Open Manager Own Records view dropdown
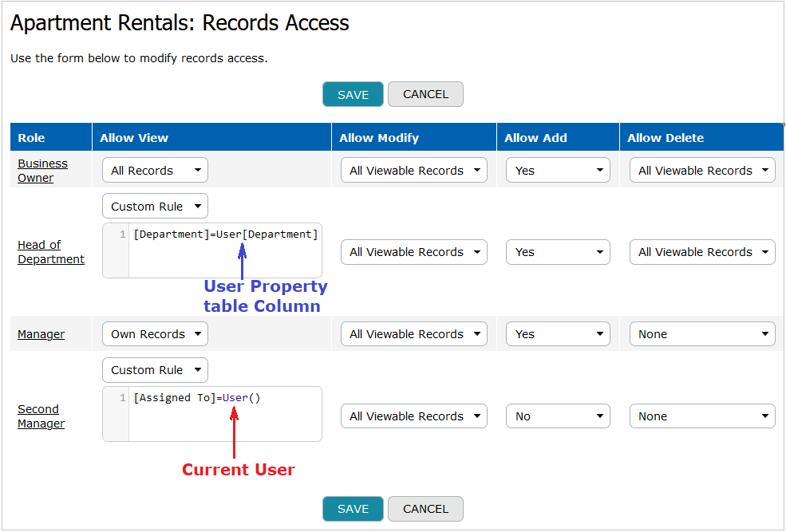 tap(155, 334)
